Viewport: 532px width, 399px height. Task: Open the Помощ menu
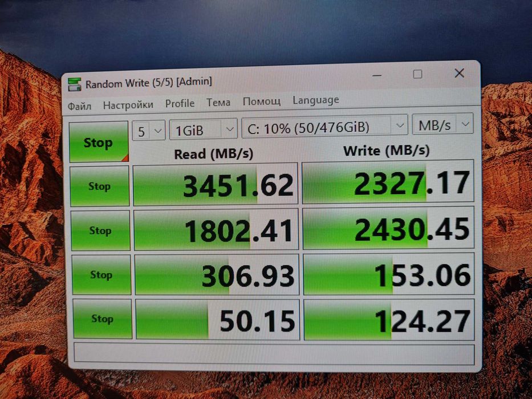point(262,101)
